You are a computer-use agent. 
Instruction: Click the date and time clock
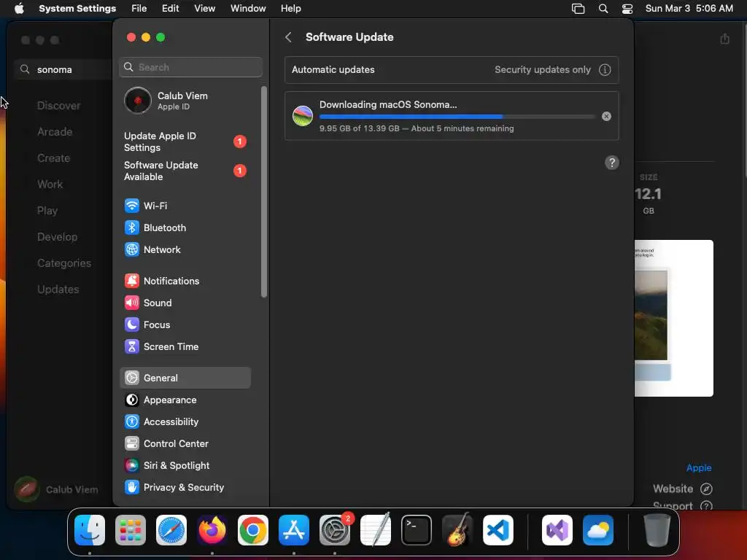click(689, 9)
